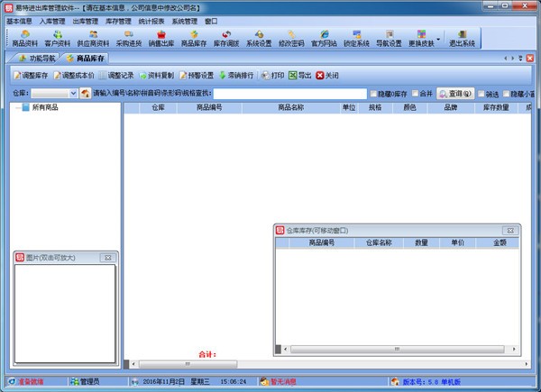Open 系统设置 toolbar icon
This screenshot has width=541, height=392.
click(x=258, y=38)
